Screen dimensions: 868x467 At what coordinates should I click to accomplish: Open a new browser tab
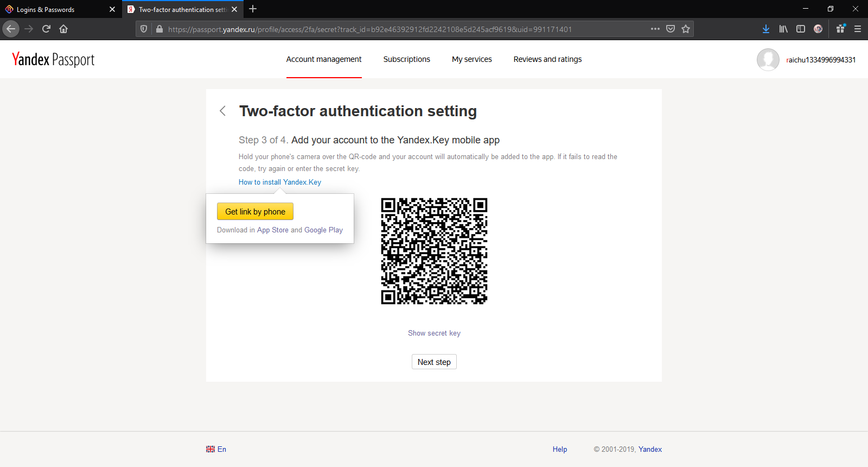tap(253, 9)
